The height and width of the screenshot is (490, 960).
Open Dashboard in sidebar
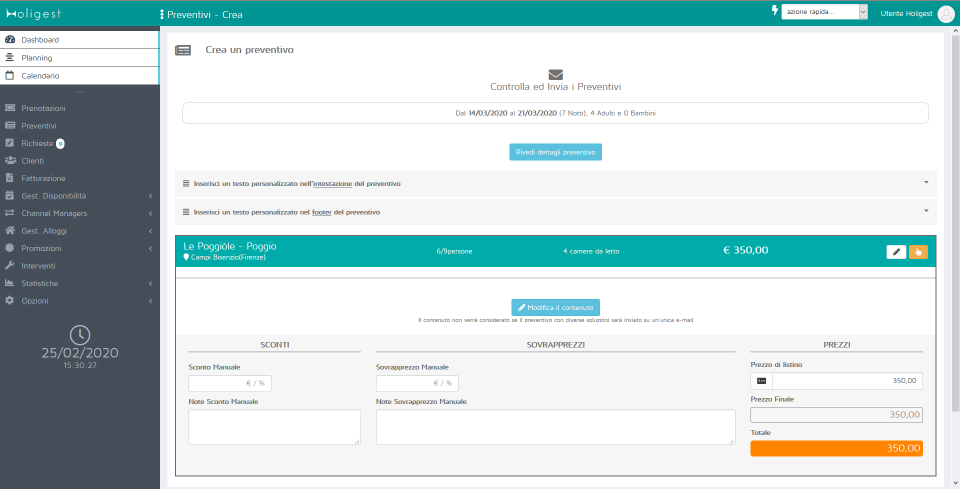pyautogui.click(x=80, y=40)
